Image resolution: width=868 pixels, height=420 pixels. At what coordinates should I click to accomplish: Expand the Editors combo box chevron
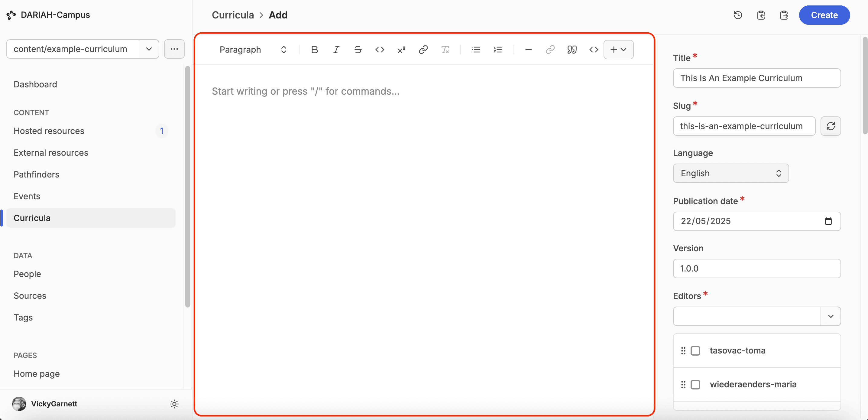[831, 316]
